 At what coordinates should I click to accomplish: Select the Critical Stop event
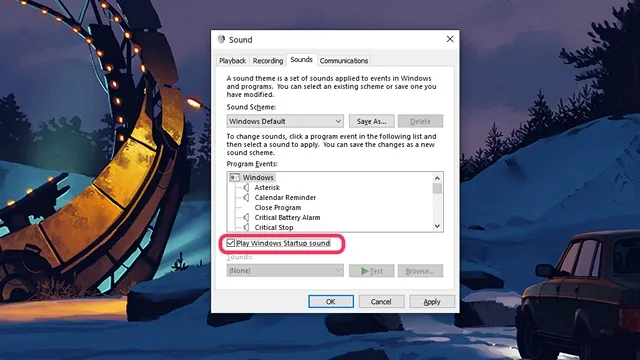pyautogui.click(x=274, y=227)
